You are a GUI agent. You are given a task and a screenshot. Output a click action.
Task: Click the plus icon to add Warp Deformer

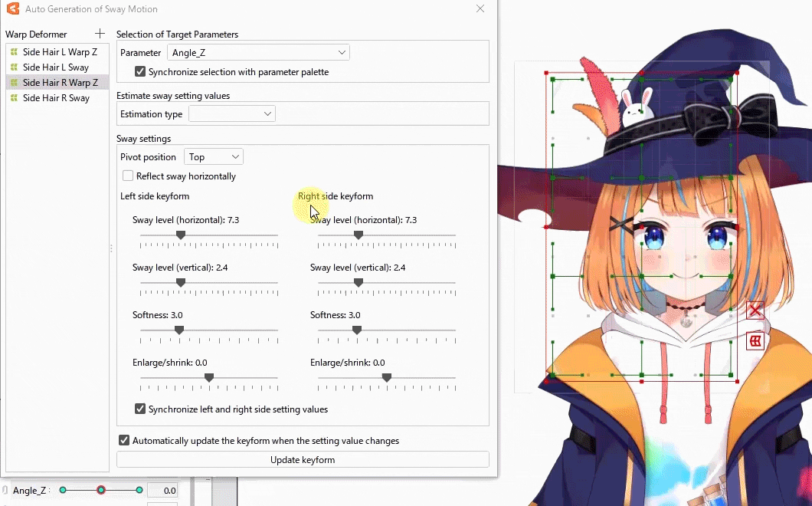coord(100,34)
